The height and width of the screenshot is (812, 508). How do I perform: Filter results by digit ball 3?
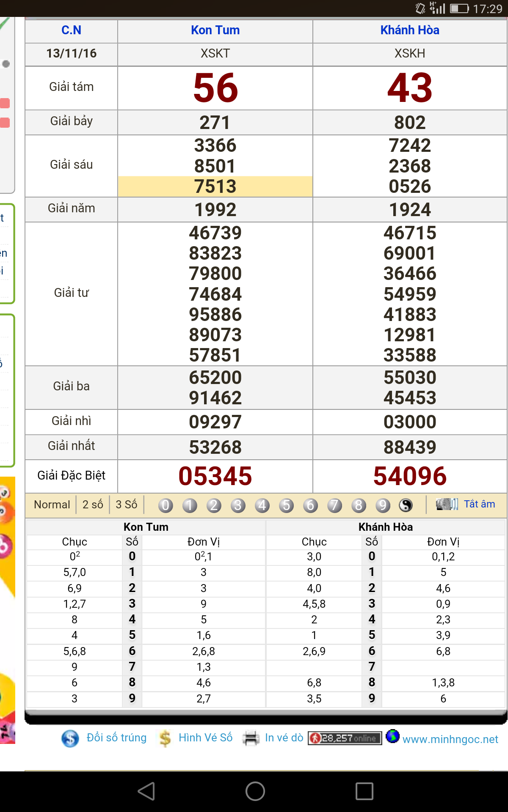tap(238, 505)
